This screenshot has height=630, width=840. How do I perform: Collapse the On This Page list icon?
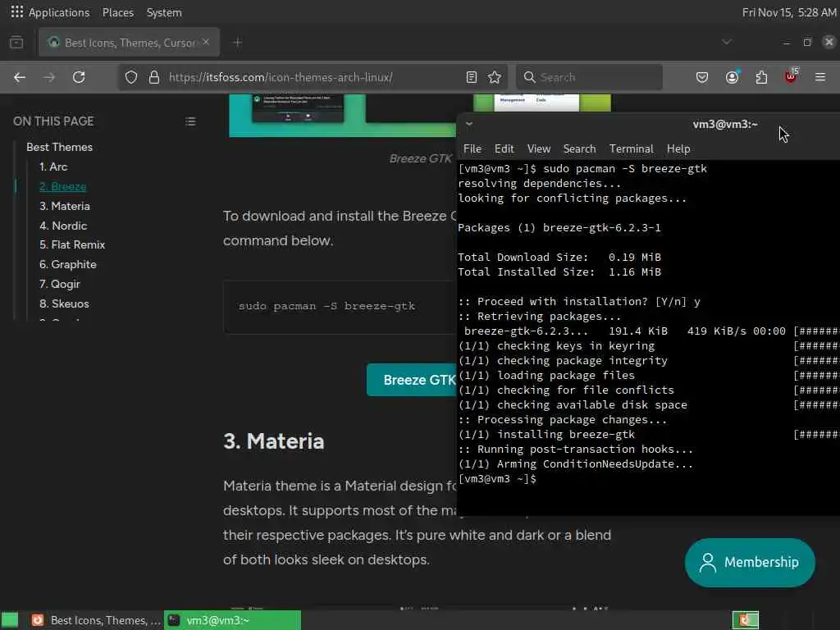[190, 121]
